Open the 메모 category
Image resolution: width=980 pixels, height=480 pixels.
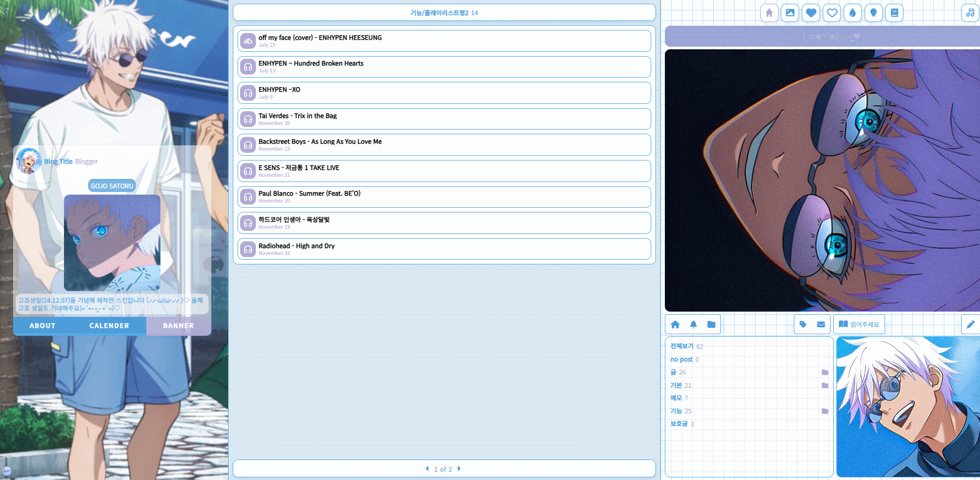pyautogui.click(x=676, y=398)
